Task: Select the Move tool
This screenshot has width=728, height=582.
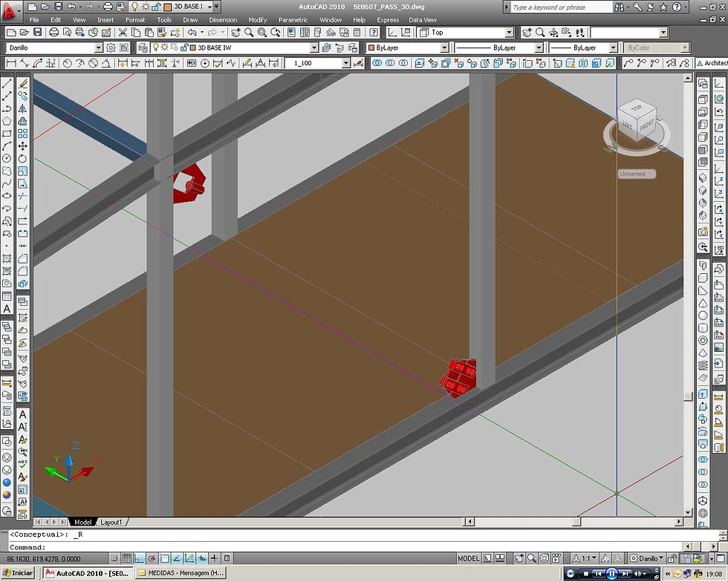Action: click(23, 146)
